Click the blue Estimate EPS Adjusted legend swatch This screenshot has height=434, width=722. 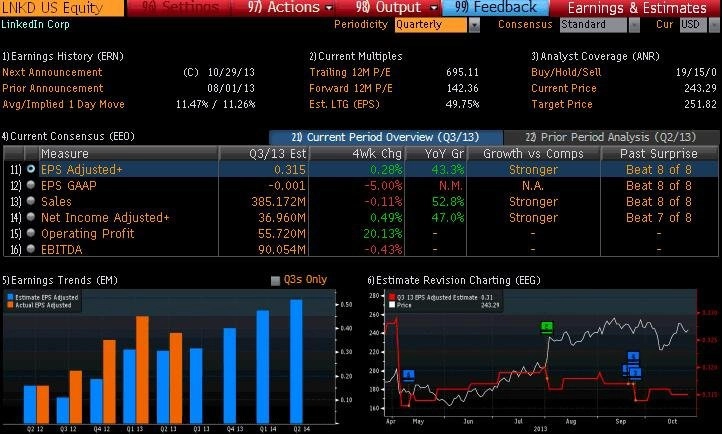tap(10, 298)
